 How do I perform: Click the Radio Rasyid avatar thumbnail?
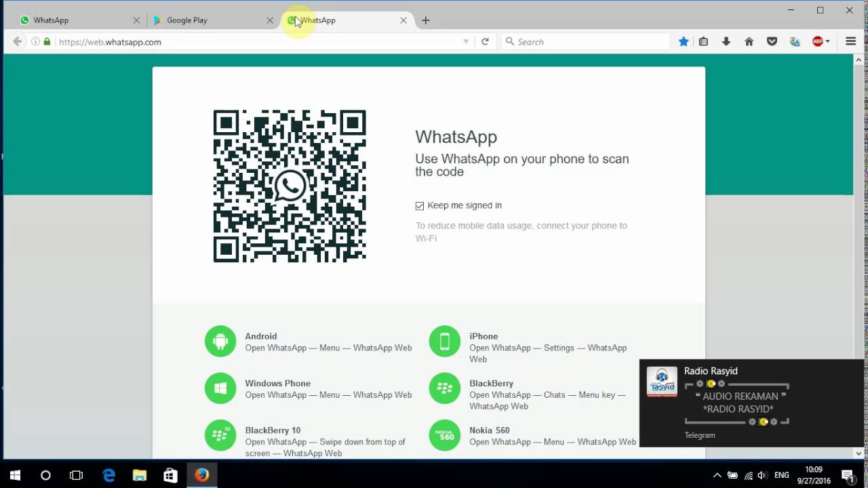662,382
